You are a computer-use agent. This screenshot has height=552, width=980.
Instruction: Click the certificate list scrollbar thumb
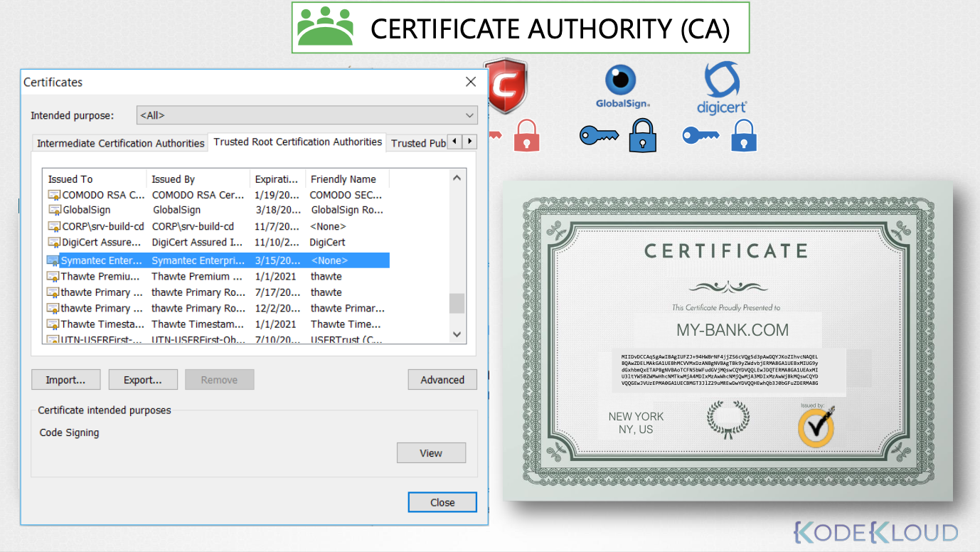pos(457,304)
